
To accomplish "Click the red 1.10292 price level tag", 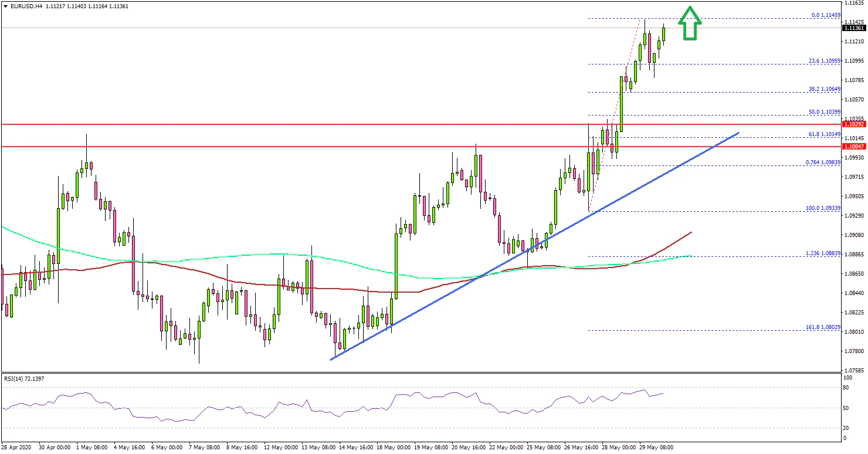I will [854, 124].
